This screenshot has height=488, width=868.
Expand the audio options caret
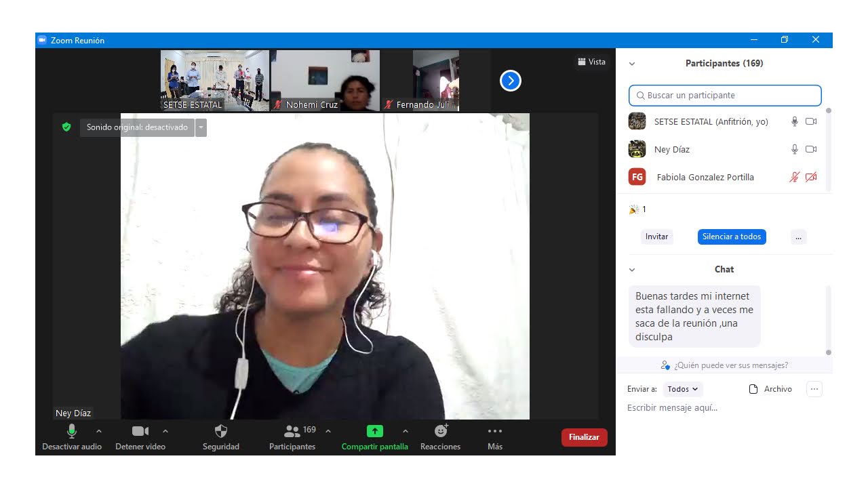99,431
